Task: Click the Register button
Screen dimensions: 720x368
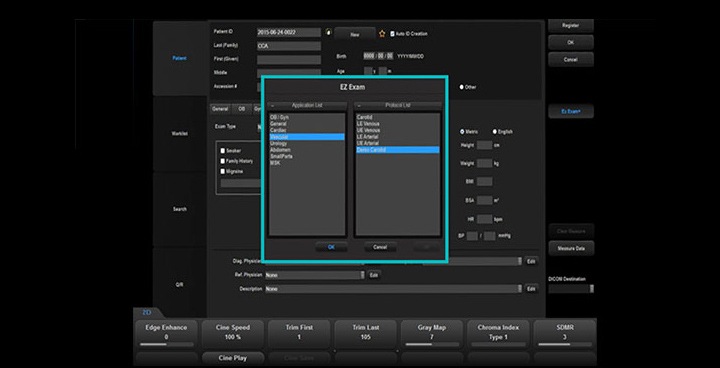Action: point(571,26)
